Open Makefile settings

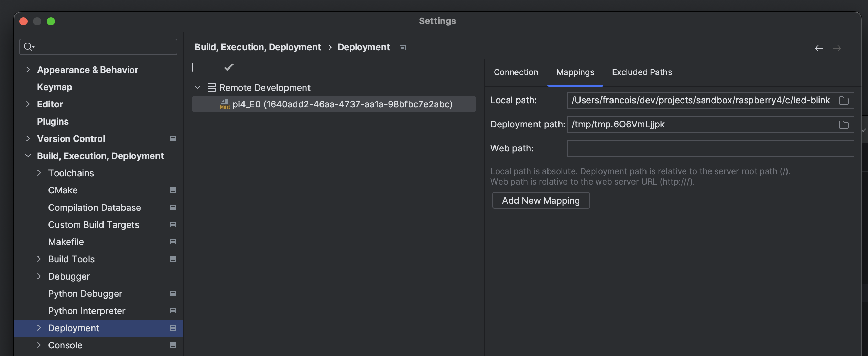[66, 242]
